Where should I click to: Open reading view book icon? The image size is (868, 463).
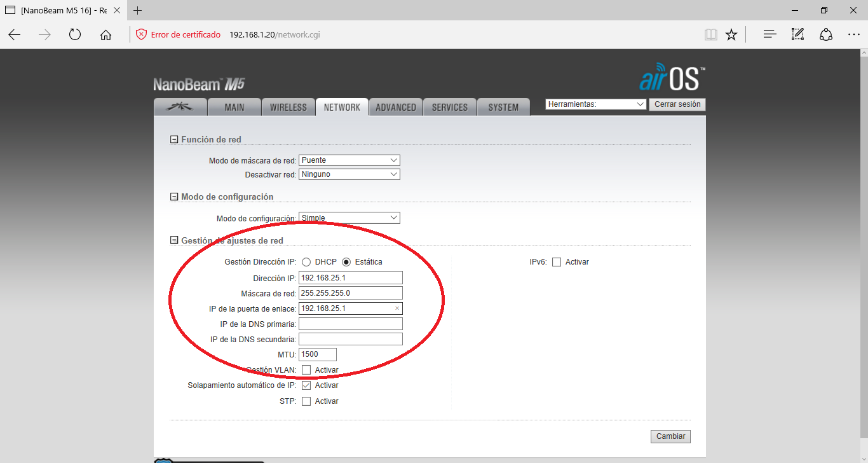(711, 34)
